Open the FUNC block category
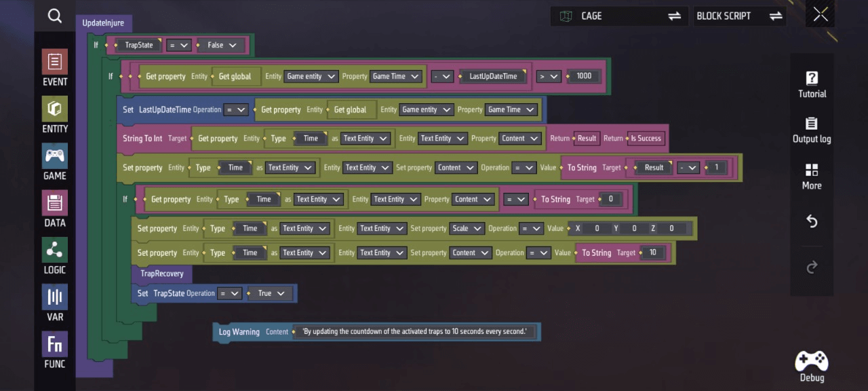This screenshot has height=391, width=868. tap(55, 350)
